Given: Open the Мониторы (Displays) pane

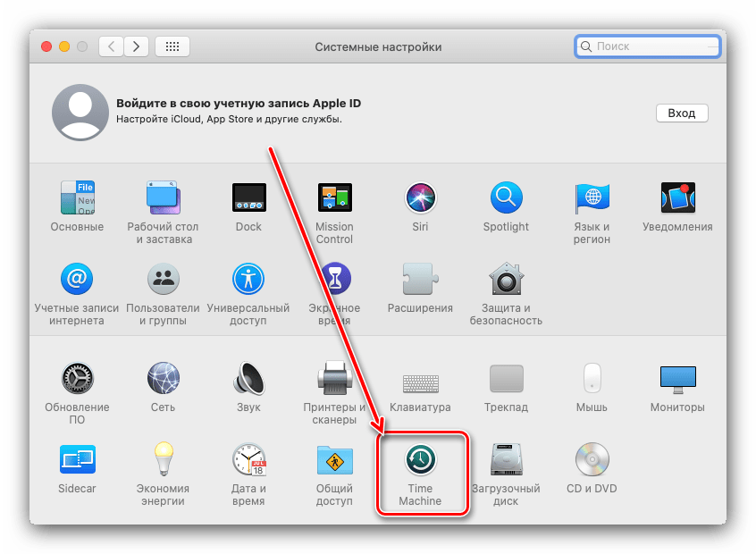Looking at the screenshot, I should pyautogui.click(x=677, y=379).
